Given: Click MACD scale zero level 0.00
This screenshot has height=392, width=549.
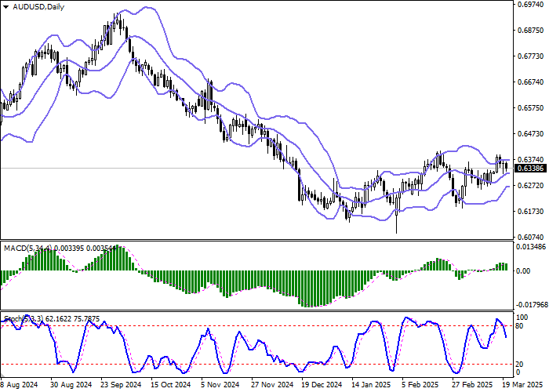Looking at the screenshot, I should click(523, 271).
